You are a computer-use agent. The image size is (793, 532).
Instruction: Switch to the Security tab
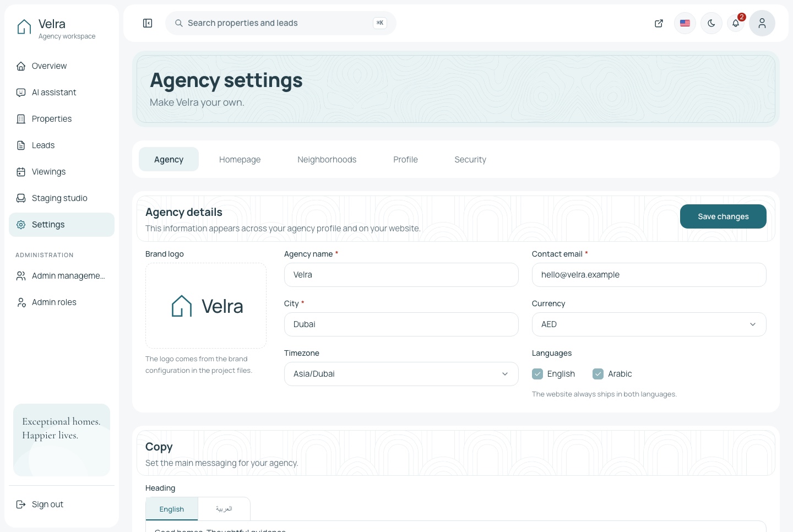(470, 159)
